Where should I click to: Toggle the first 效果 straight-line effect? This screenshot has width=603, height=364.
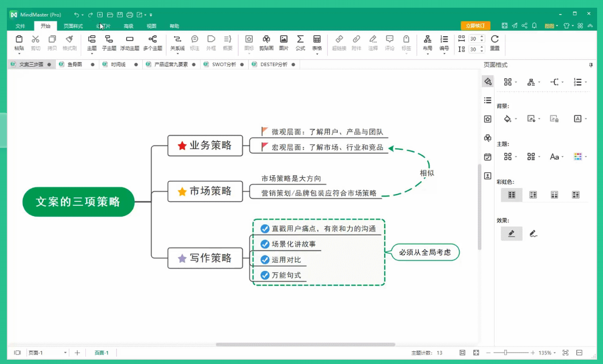coord(512,233)
